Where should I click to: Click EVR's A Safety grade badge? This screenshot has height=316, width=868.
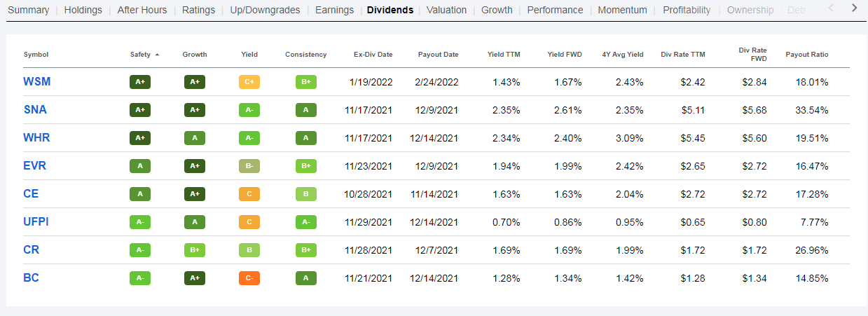[x=140, y=166]
